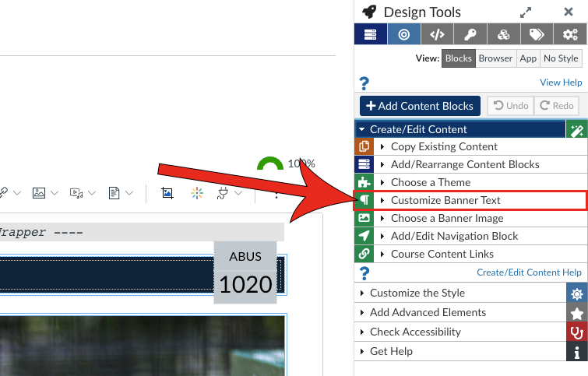Open the media options dropdown arrow

[92, 193]
